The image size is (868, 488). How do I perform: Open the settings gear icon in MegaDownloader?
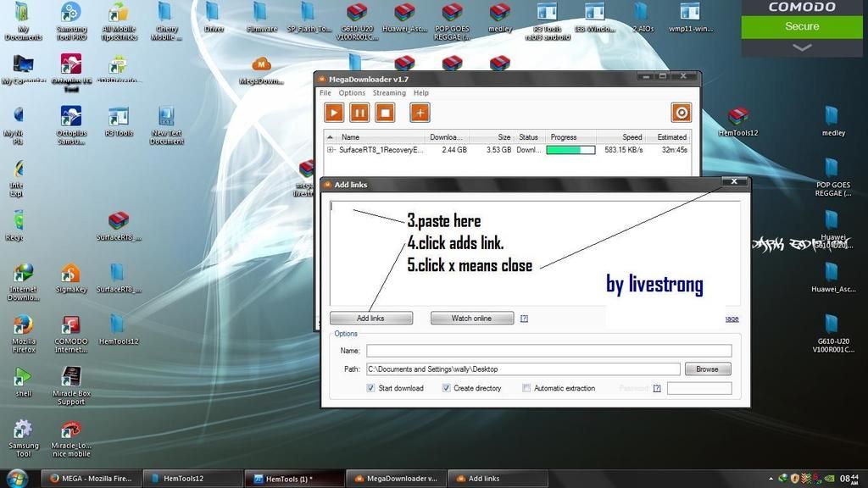coord(681,113)
